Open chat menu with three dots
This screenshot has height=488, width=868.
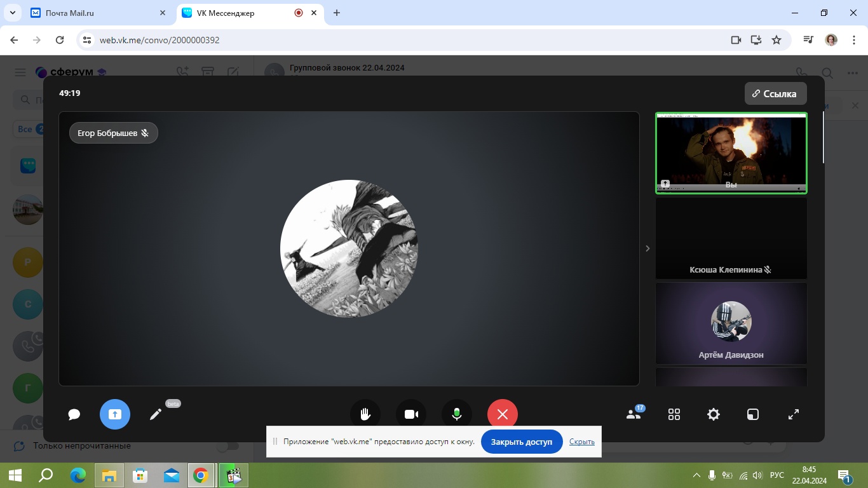(853, 73)
